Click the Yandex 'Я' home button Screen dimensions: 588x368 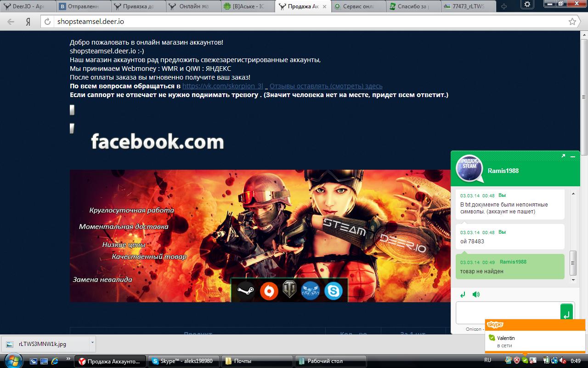[28, 22]
